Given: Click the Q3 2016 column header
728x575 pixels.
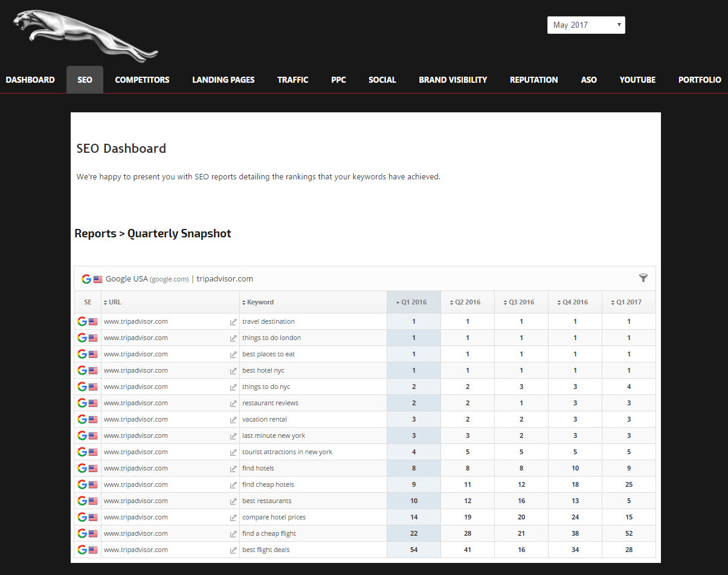Looking at the screenshot, I should (521, 302).
